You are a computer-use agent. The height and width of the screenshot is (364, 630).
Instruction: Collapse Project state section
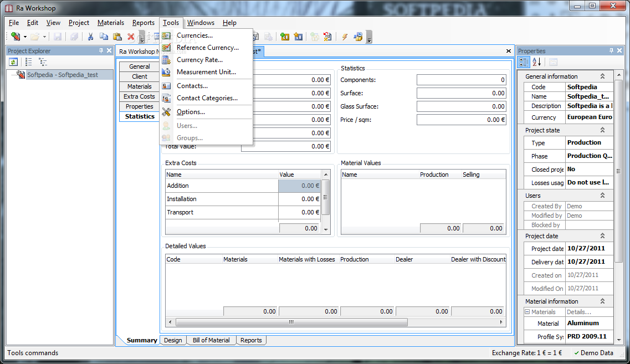[x=602, y=130]
